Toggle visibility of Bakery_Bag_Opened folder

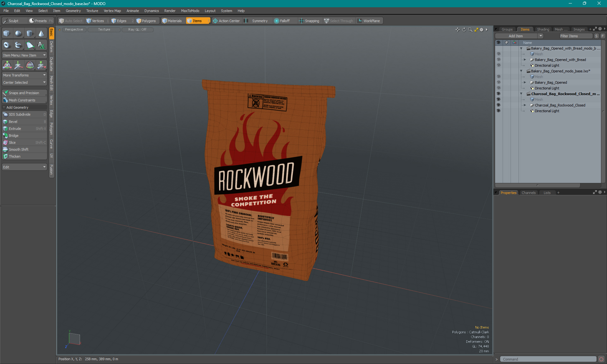[x=499, y=82]
